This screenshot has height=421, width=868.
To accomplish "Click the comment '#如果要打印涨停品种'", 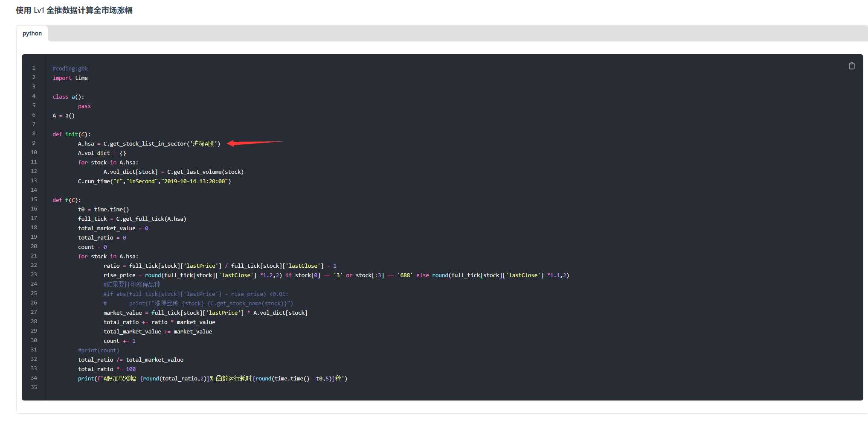I will 132,284.
